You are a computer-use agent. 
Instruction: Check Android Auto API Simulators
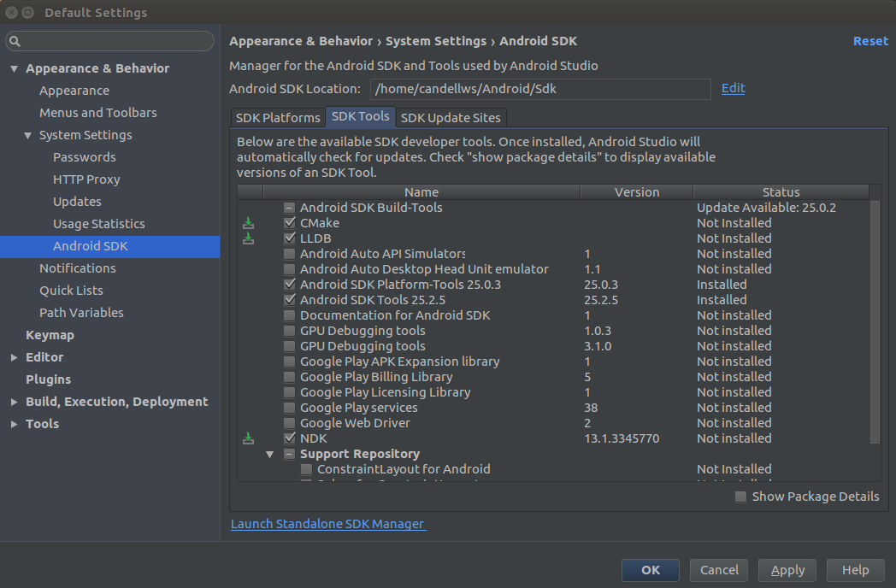click(x=290, y=254)
